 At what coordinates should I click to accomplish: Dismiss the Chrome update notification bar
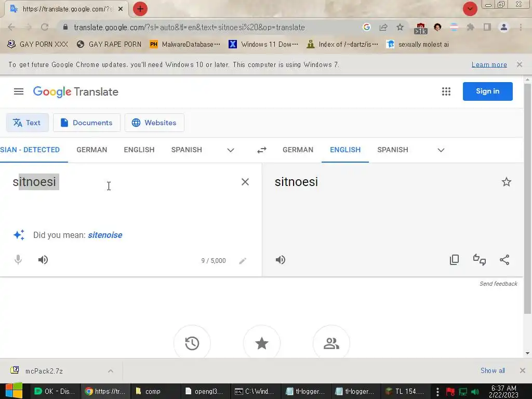coord(520,64)
